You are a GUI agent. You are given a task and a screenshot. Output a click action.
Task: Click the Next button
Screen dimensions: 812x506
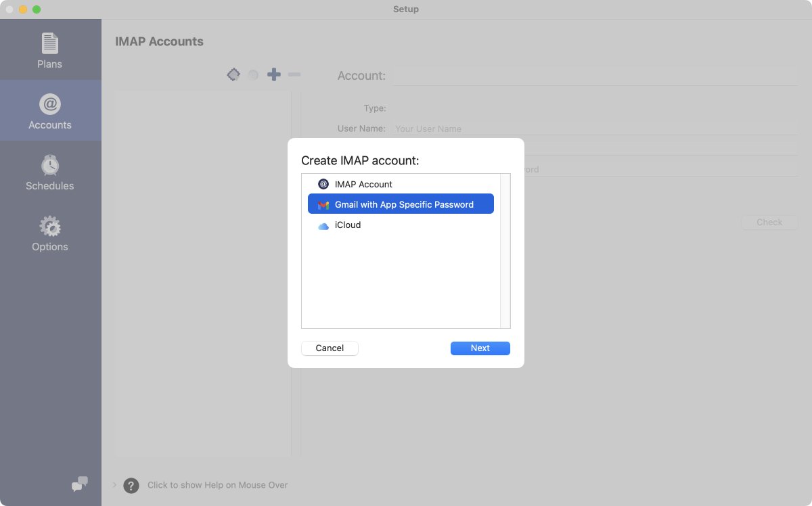480,348
